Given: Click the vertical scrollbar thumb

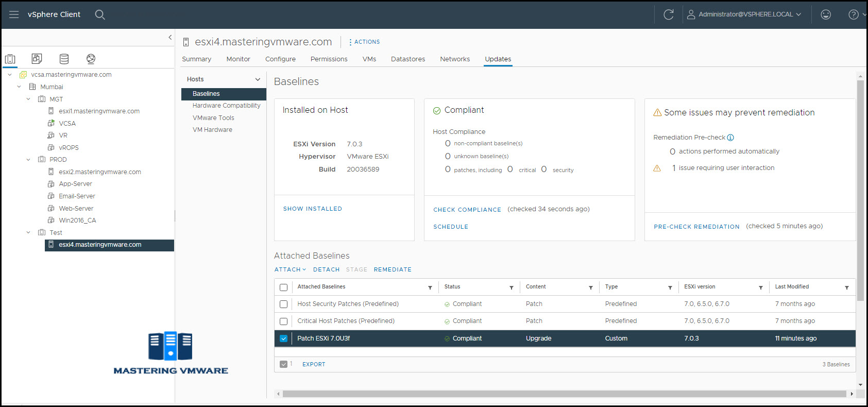Looking at the screenshot, I should tap(860, 190).
